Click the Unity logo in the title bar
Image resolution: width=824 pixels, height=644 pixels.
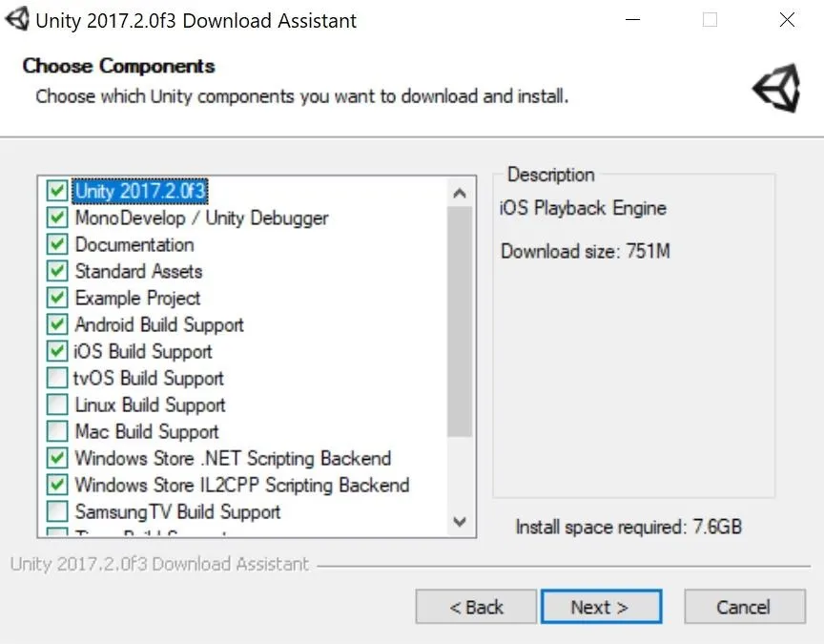pos(17,19)
